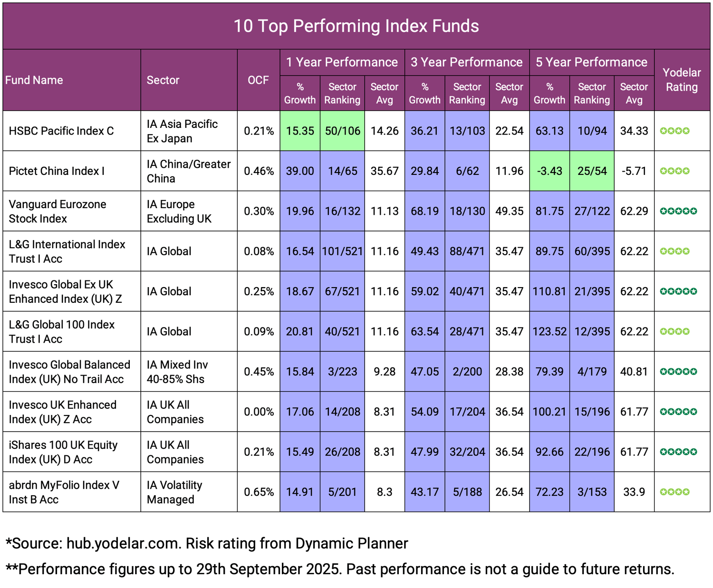Image resolution: width=713 pixels, height=588 pixels.
Task: Click L&G International Index Trust star rating
Action: 674,251
